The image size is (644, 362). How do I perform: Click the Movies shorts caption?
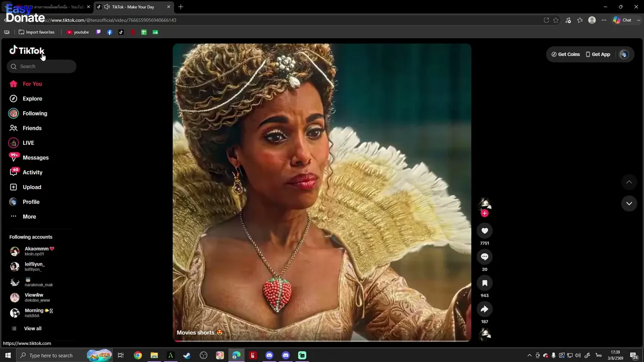(x=199, y=332)
